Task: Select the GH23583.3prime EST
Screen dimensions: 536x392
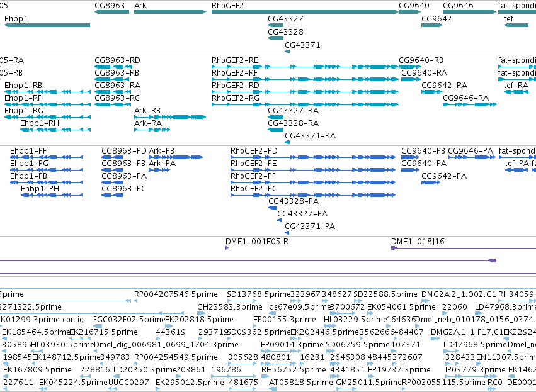Action: 202,313
